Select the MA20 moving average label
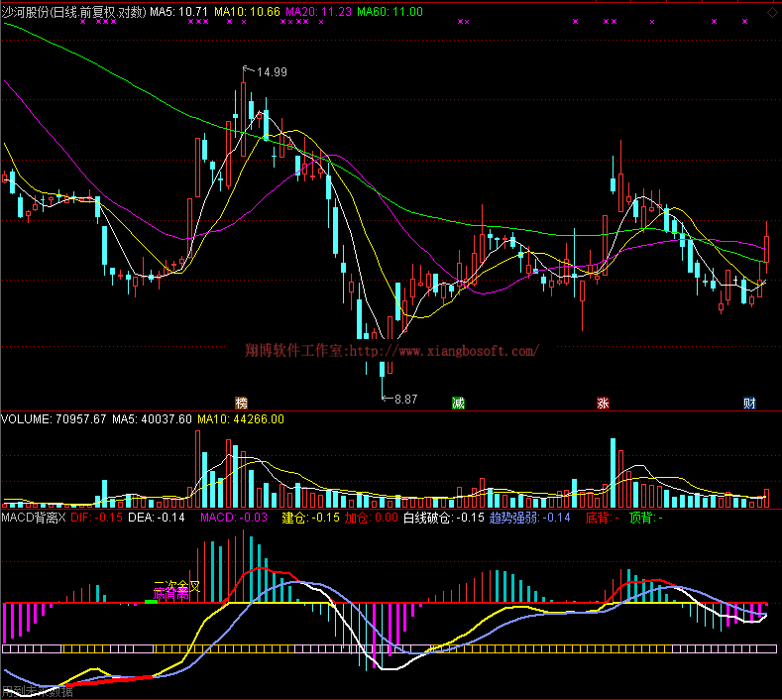The height and width of the screenshot is (700, 782). pyautogui.click(x=313, y=12)
